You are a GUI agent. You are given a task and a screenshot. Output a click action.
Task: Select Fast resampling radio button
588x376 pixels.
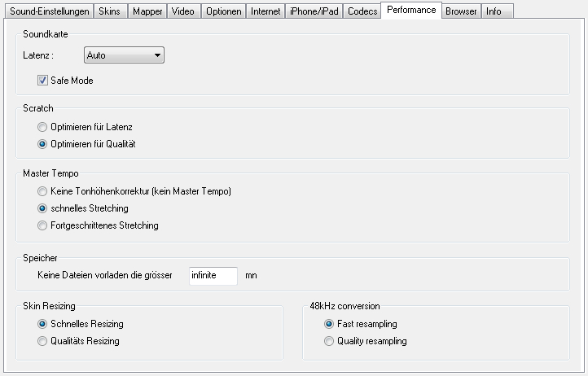click(329, 324)
